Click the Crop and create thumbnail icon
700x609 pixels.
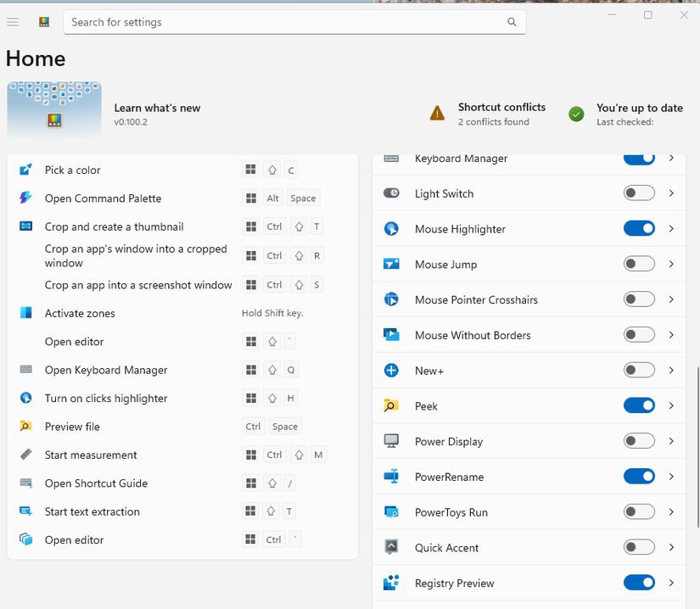26,226
